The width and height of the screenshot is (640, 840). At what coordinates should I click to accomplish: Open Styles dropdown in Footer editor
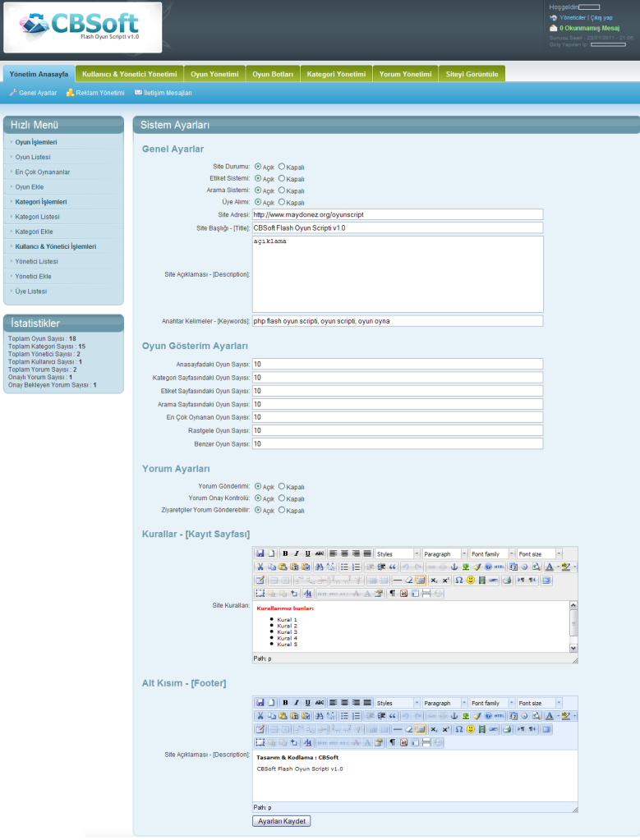(397, 702)
